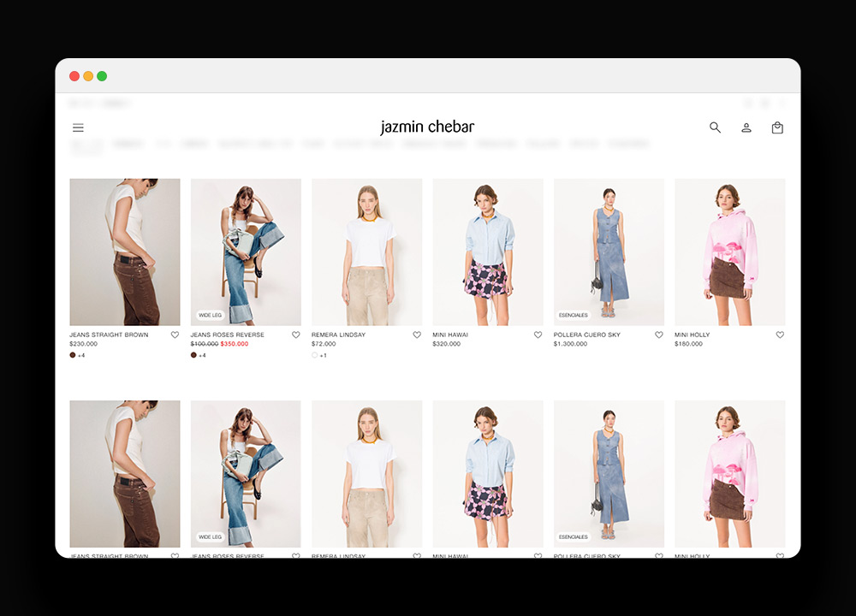
Task: Show +1 more color for Remera Lindsay
Action: coord(324,355)
